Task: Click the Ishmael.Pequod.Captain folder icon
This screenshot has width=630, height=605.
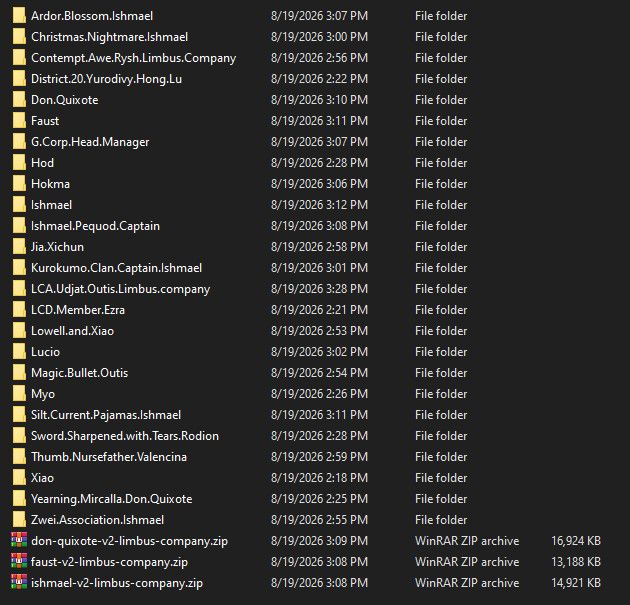Action: 19,225
